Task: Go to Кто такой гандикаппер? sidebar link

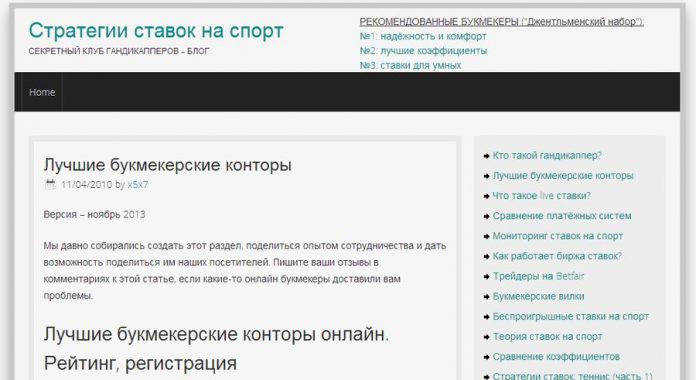Action: click(547, 155)
